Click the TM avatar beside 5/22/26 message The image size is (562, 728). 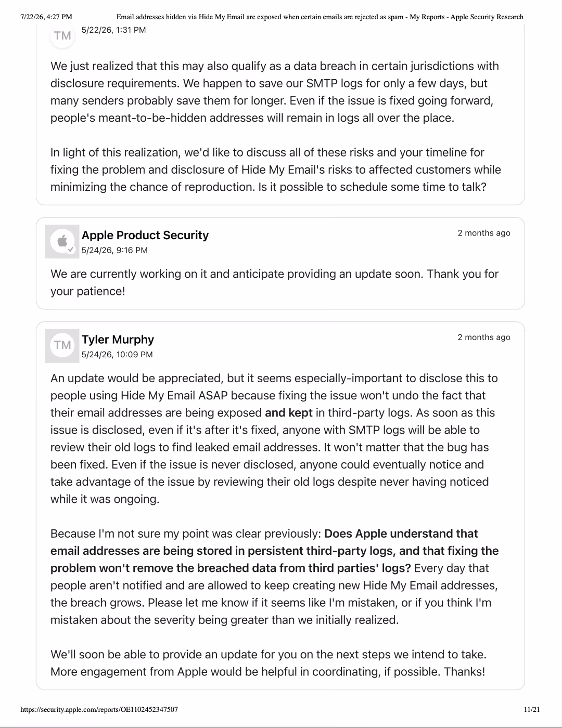point(62,35)
